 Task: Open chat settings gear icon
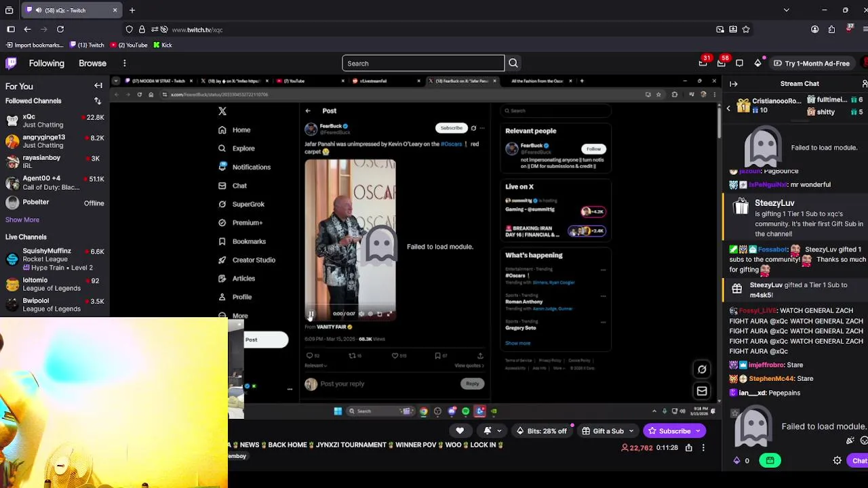(837, 461)
